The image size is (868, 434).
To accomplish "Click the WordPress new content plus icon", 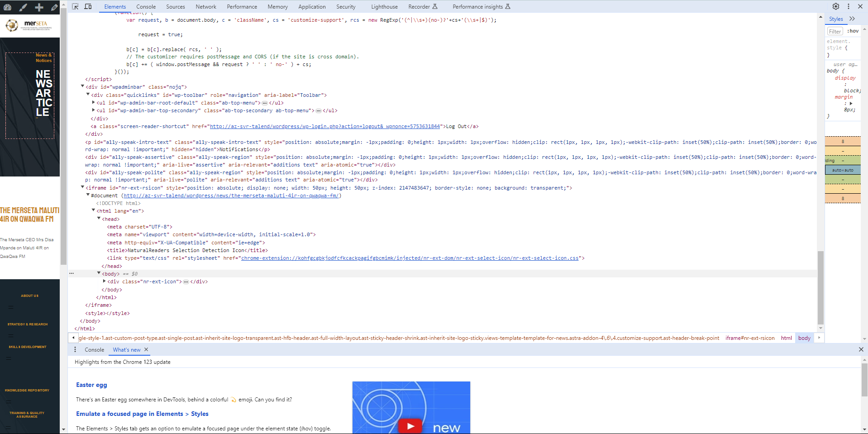I will (39, 7).
